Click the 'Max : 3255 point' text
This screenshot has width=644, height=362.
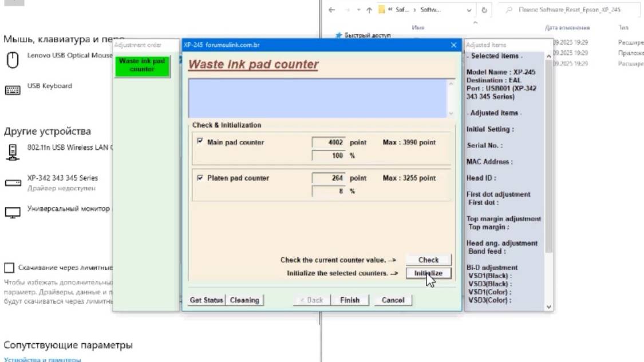[x=409, y=178]
